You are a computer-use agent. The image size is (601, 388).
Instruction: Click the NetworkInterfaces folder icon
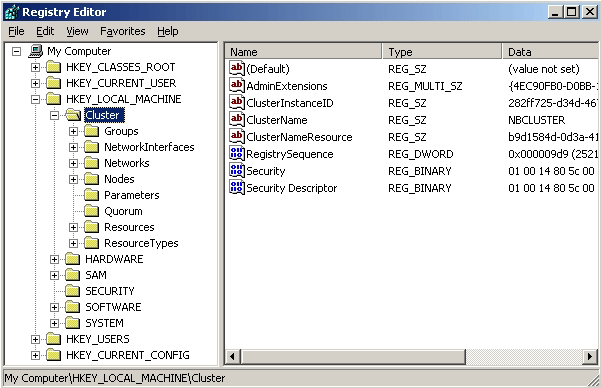[92, 147]
